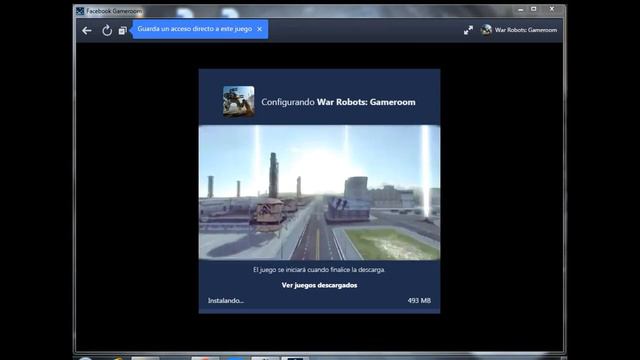
Task: Click the '493 MB' download size text
Action: pyautogui.click(x=419, y=301)
